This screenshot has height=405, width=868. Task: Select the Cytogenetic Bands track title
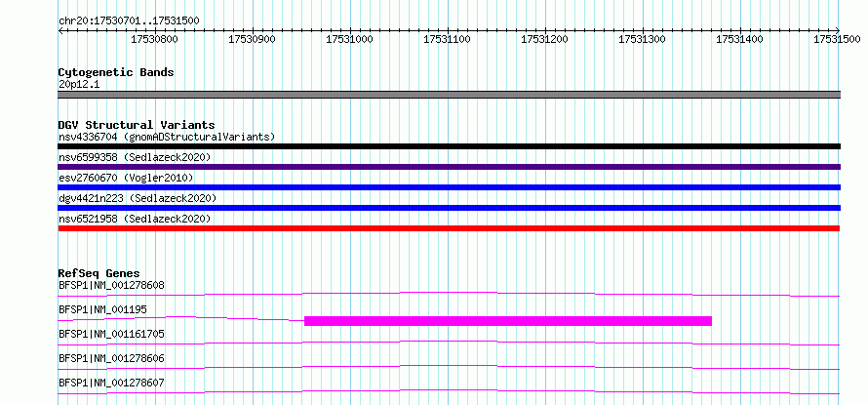tap(116, 72)
